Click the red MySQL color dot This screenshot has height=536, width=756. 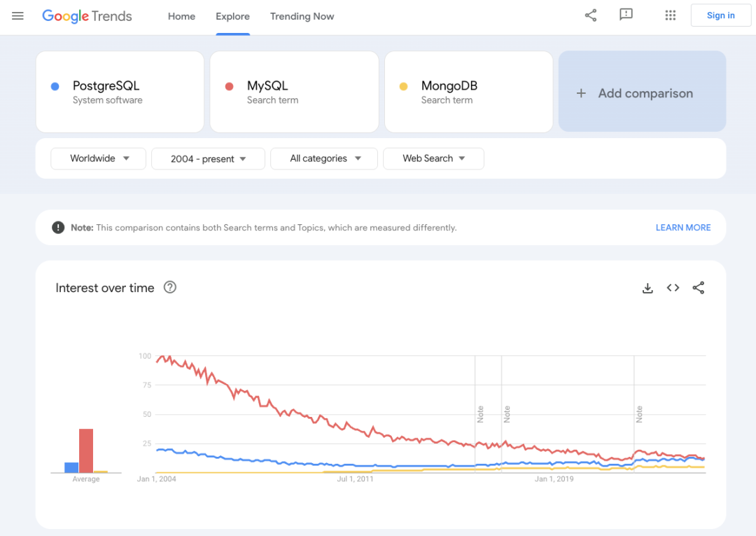(x=229, y=86)
